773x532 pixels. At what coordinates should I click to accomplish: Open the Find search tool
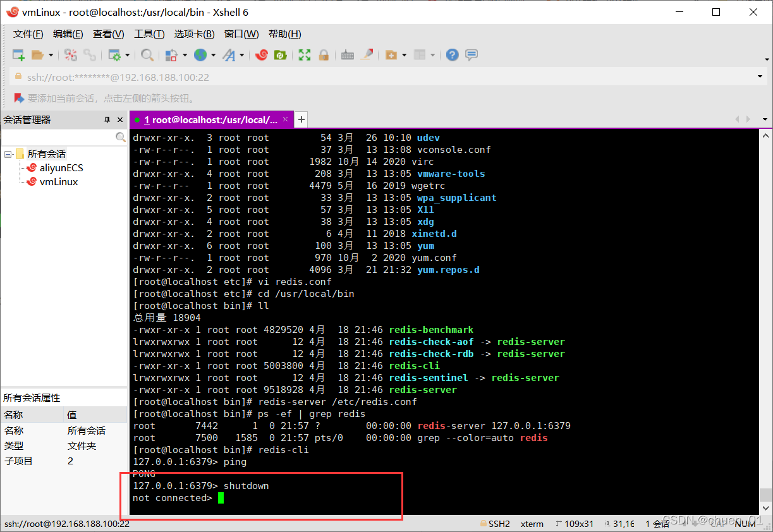[x=147, y=55]
